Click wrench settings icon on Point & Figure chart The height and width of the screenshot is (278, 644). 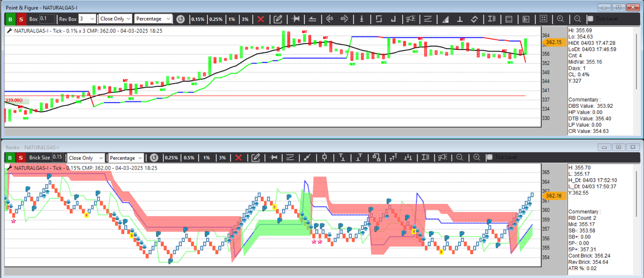point(9,31)
